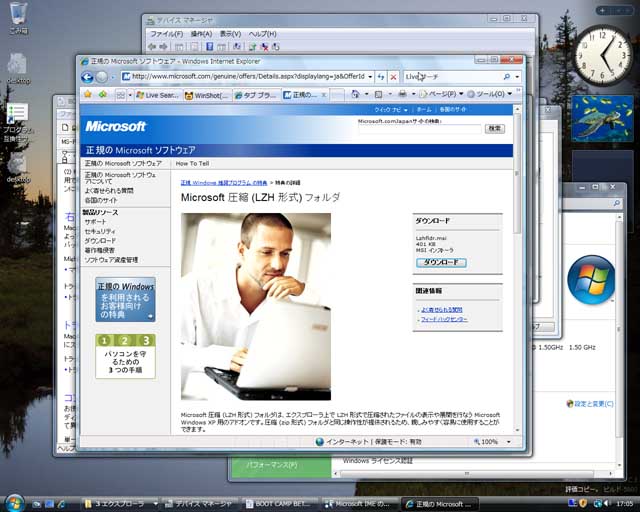The height and width of the screenshot is (512, 640).
Task: Click Device Manager's blue help icon
Action: coord(209,47)
